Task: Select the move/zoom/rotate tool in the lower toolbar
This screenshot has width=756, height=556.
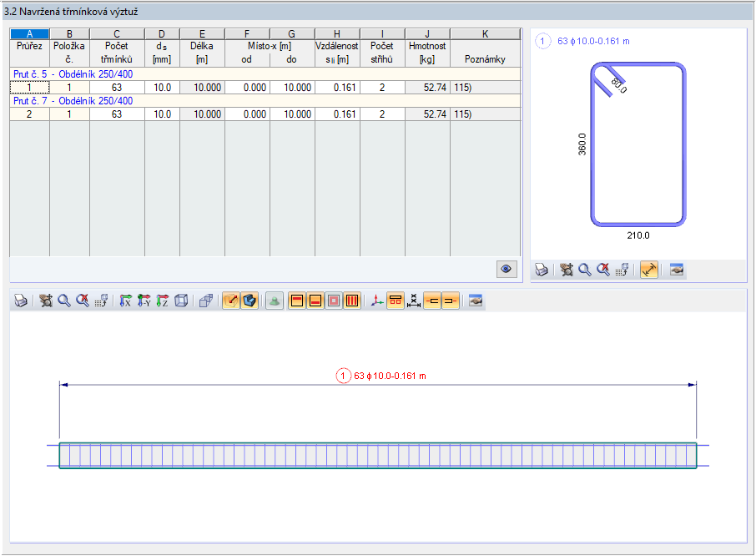Action: pyautogui.click(x=46, y=301)
